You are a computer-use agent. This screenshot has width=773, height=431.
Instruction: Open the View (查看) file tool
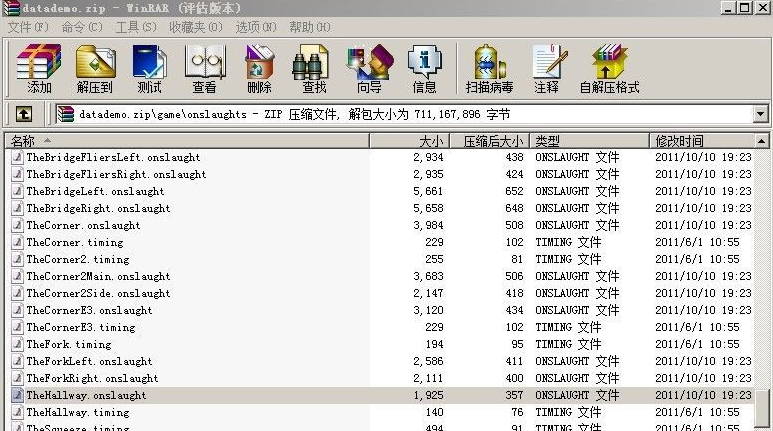tap(205, 68)
